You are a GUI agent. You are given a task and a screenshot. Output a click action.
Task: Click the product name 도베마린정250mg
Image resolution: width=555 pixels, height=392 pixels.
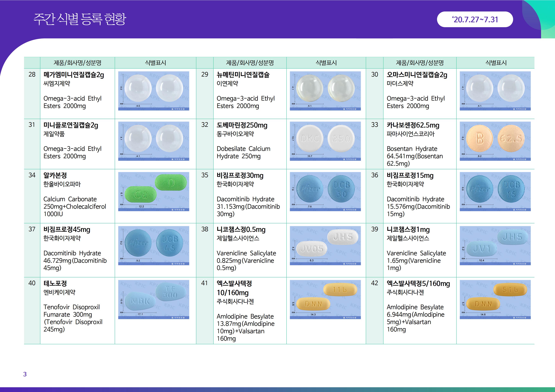pos(242,125)
